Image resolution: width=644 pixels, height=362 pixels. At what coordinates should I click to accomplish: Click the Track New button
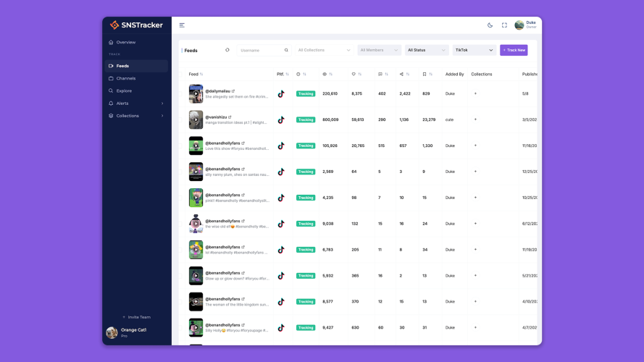tap(514, 50)
